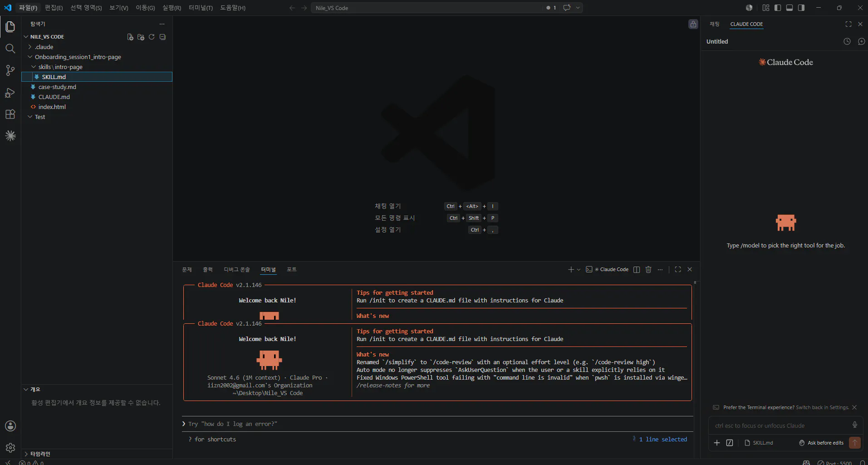
Task: Create a new folder in explorer
Action: coord(141,37)
